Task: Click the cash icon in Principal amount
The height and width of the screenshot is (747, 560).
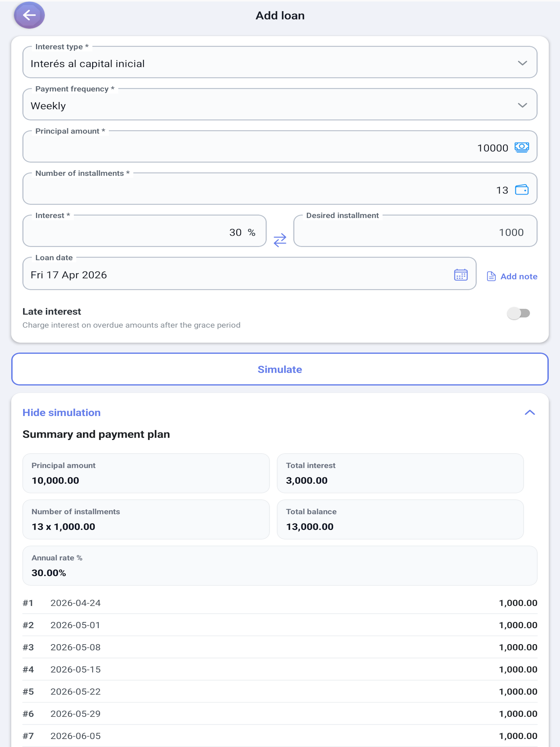Action: (x=521, y=148)
